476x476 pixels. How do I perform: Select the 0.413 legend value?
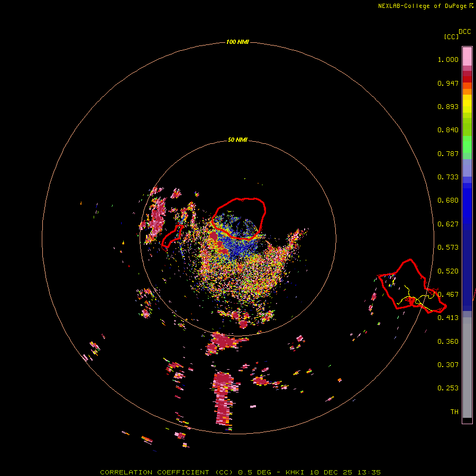448,318
